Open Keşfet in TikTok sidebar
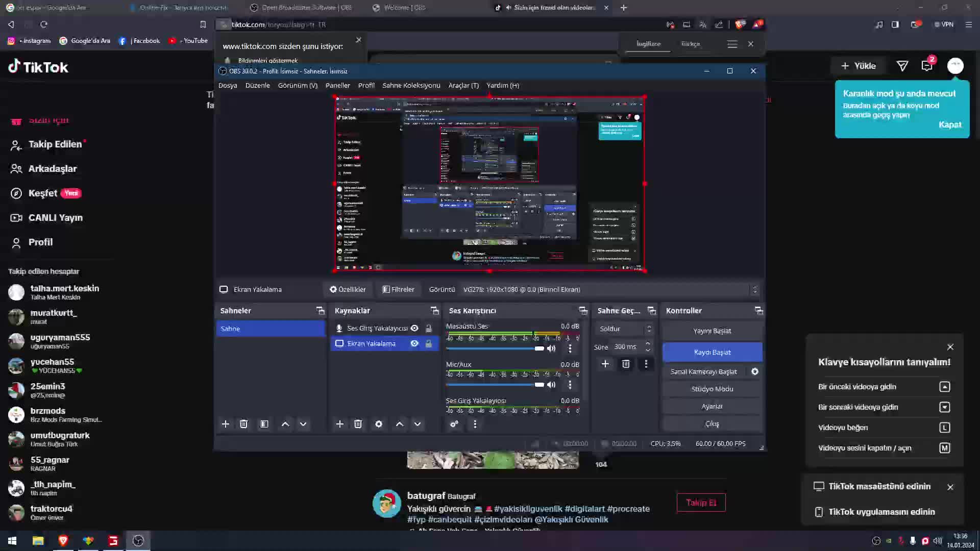This screenshot has height=551, width=980. point(45,193)
